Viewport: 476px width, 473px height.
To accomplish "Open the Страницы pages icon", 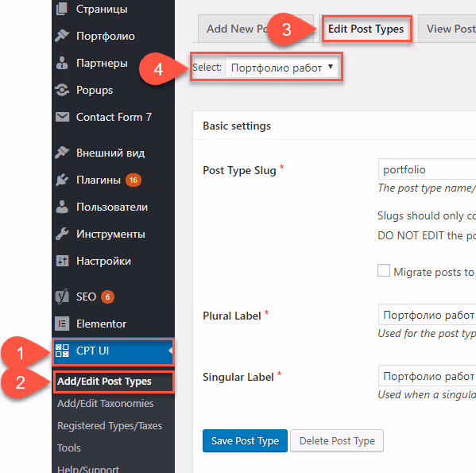I will pos(62,9).
